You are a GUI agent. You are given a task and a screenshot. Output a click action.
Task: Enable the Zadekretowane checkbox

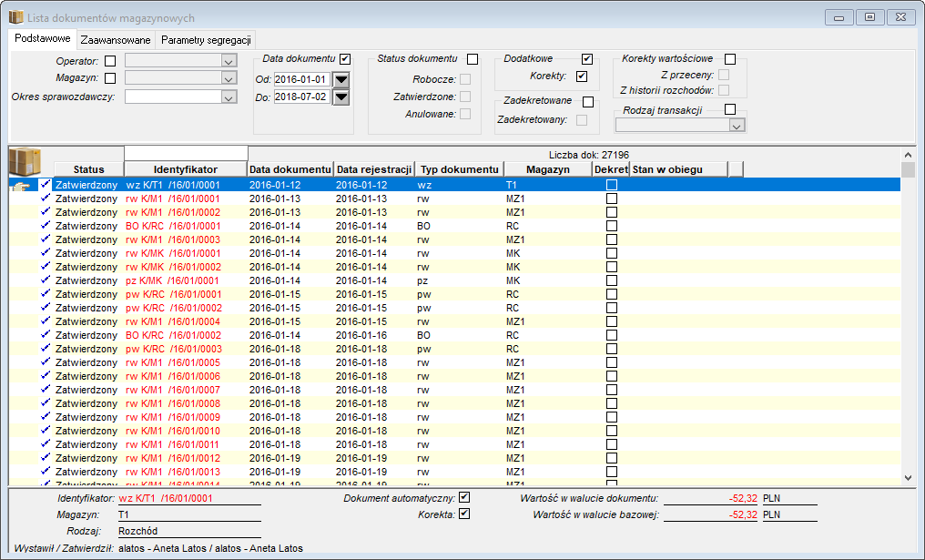tap(588, 101)
